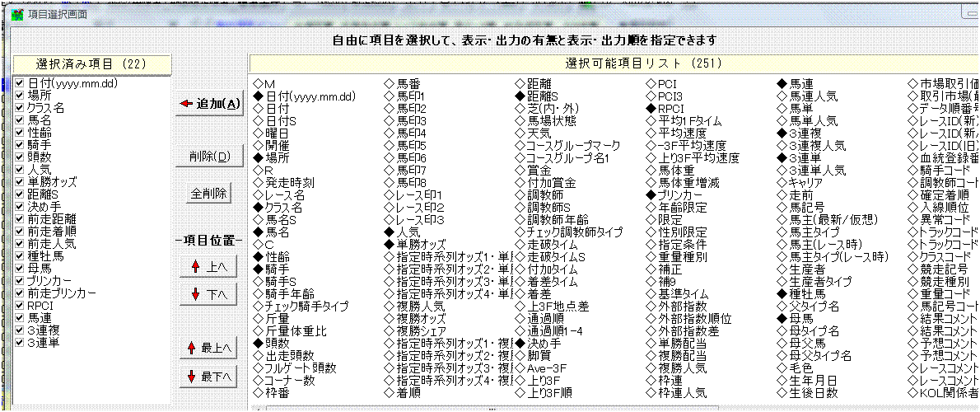980x412 pixels.
Task: Uncheck the 日付(yyyy.mm.dd) checkbox
Action: (x=19, y=84)
